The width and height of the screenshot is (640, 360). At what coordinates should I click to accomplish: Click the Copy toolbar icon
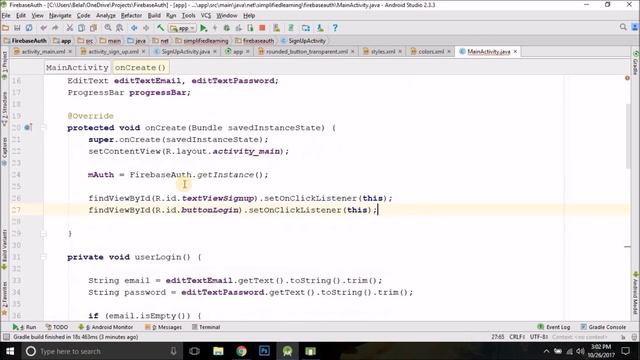tap(82, 28)
